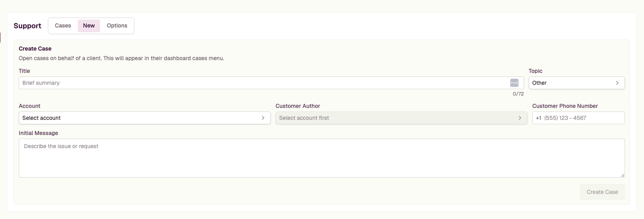Viewport: 644px width, 219px height.
Task: Click the chevron arrow in Account selector
Action: pos(263,118)
